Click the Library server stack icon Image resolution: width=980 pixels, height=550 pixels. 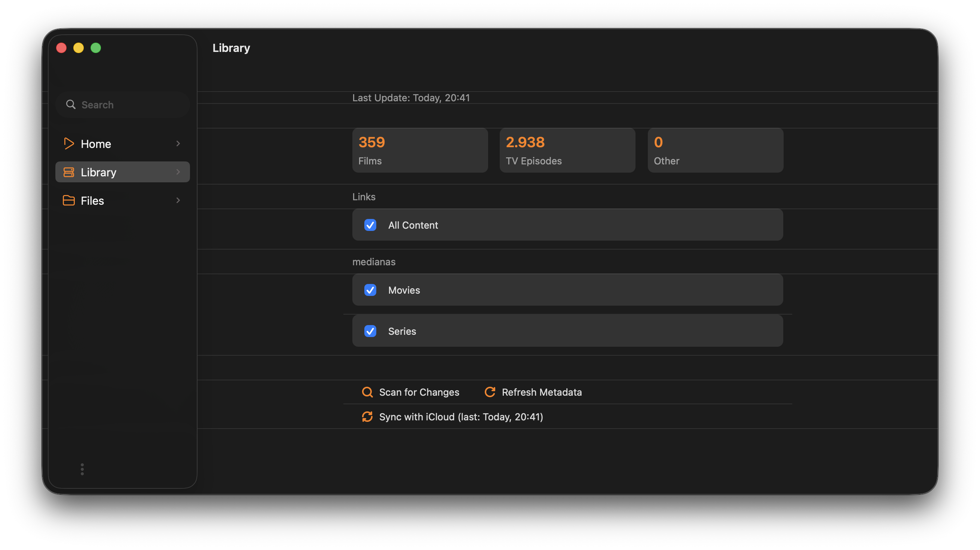pos(68,172)
